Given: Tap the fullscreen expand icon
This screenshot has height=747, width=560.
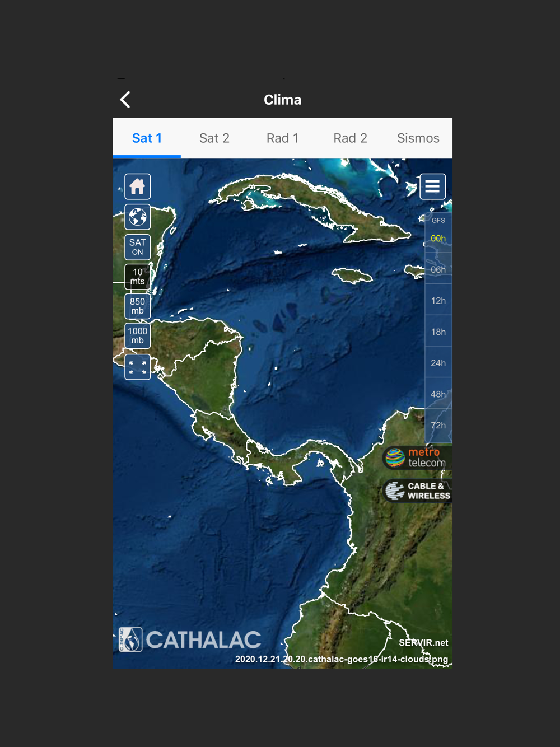Looking at the screenshot, I should coord(137,367).
